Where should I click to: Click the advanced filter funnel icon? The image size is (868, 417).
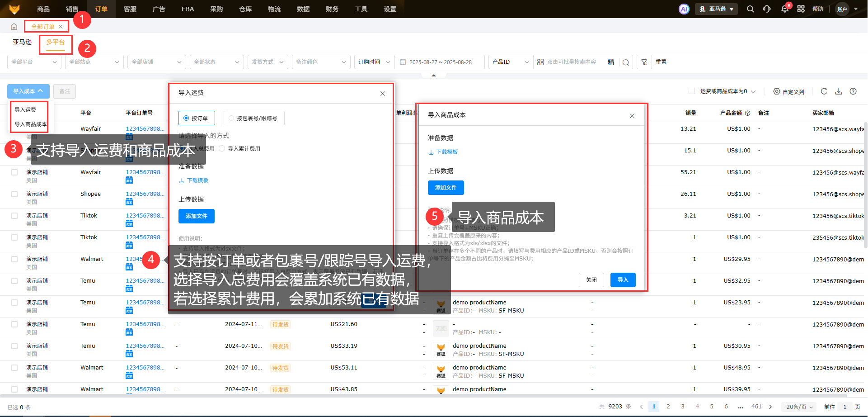point(644,62)
